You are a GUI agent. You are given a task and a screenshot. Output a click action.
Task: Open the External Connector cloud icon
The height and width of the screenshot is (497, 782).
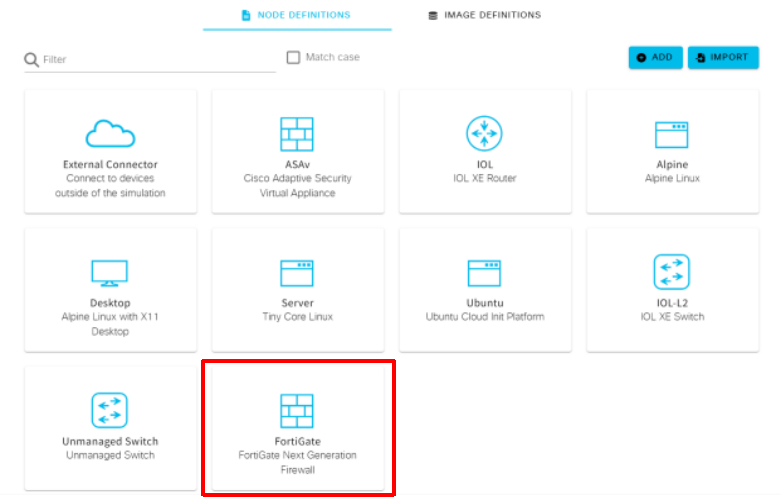pos(110,134)
